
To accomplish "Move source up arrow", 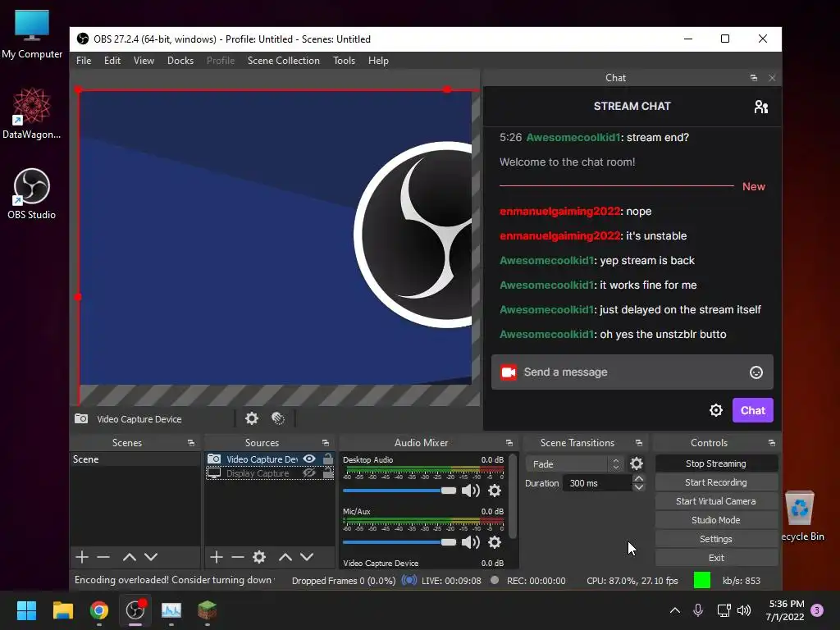I will tap(285, 557).
